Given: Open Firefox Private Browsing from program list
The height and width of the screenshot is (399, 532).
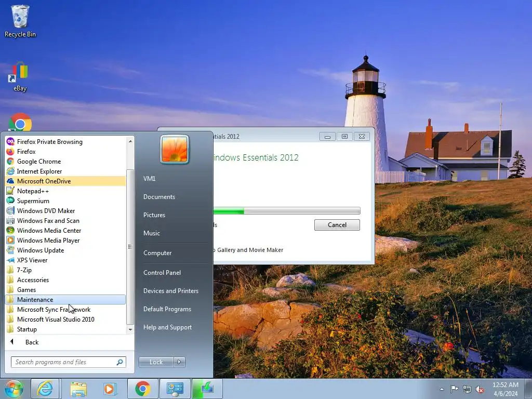Looking at the screenshot, I should click(65, 142).
